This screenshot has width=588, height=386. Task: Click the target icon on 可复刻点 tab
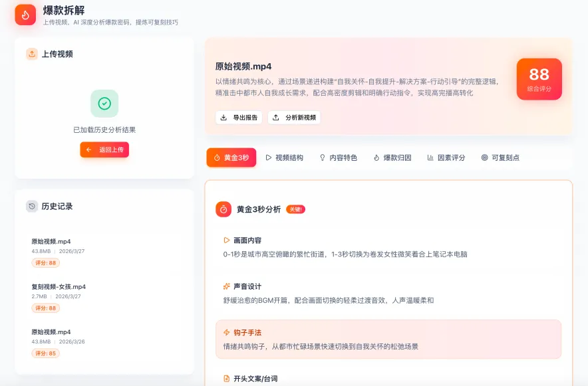484,158
